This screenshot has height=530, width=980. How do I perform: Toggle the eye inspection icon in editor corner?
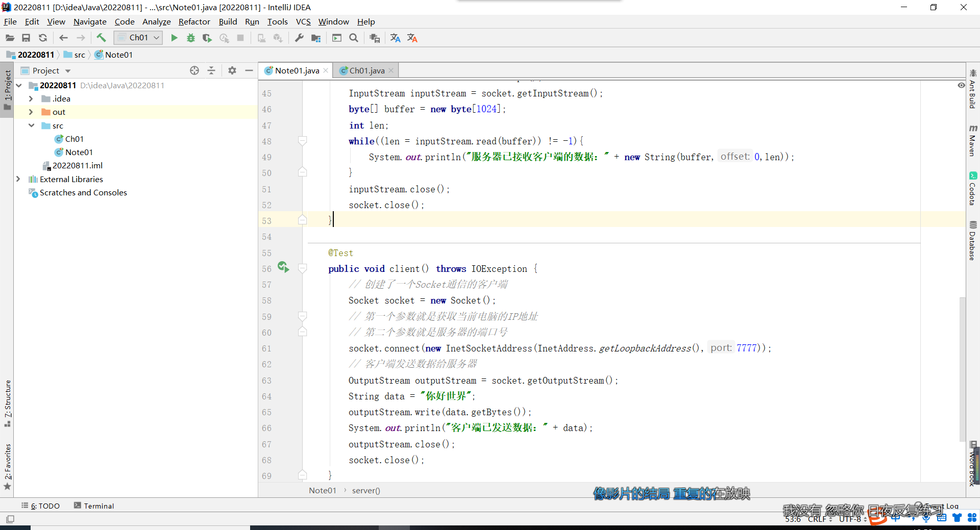coord(961,85)
